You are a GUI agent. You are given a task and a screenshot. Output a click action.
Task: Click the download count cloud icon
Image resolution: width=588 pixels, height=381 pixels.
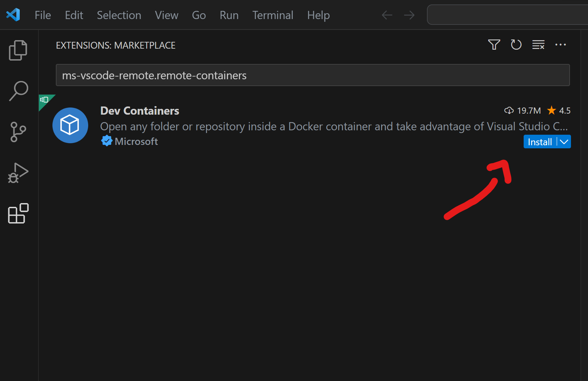509,111
